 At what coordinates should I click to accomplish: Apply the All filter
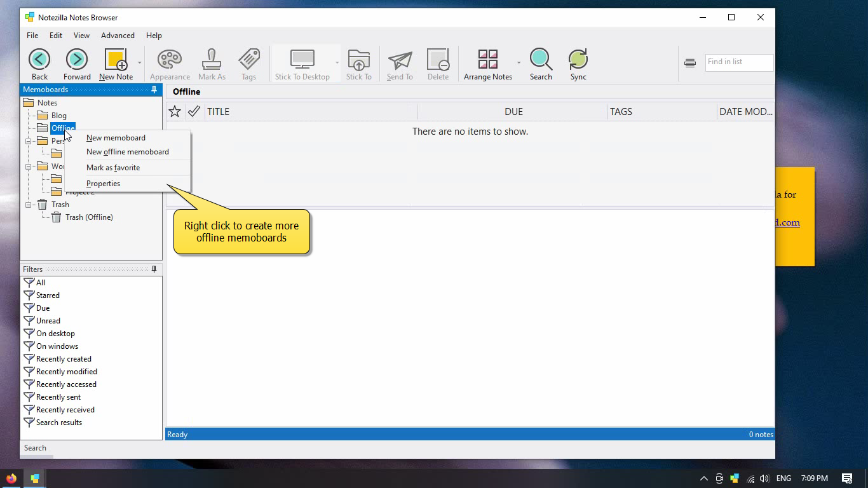click(41, 283)
